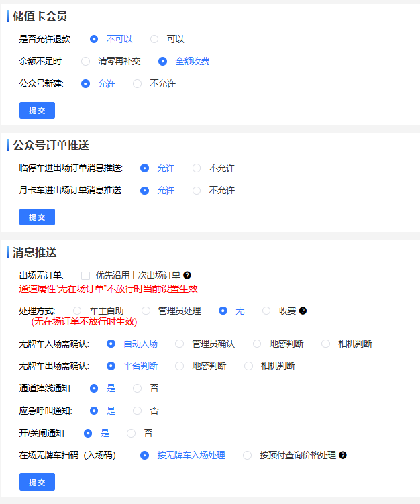
Task: Choose 收费 as 处理方式
Action: tap(266, 311)
